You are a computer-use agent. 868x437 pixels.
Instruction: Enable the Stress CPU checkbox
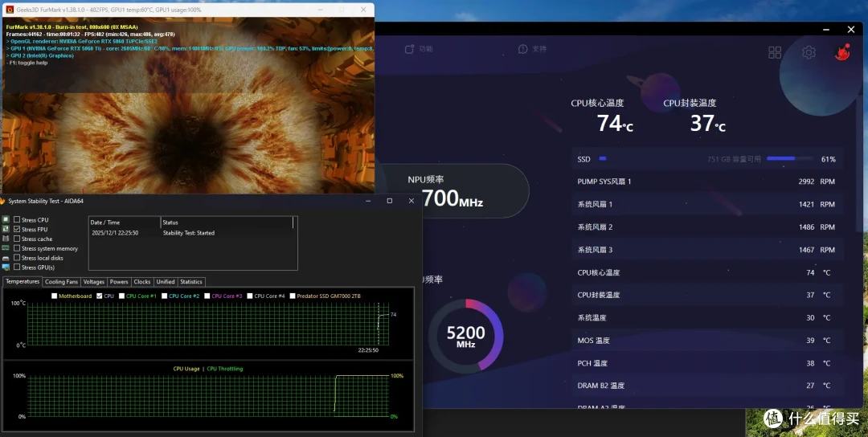pyautogui.click(x=17, y=219)
